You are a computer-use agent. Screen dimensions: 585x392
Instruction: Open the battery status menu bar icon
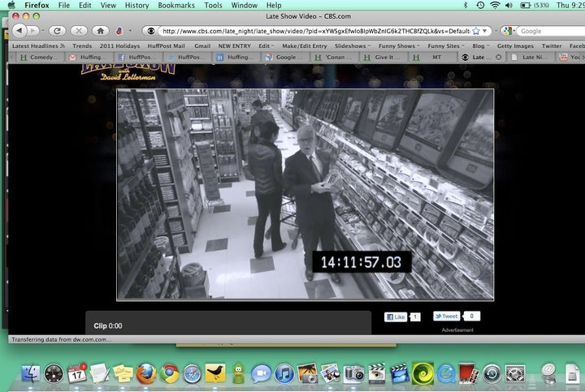(526, 5)
